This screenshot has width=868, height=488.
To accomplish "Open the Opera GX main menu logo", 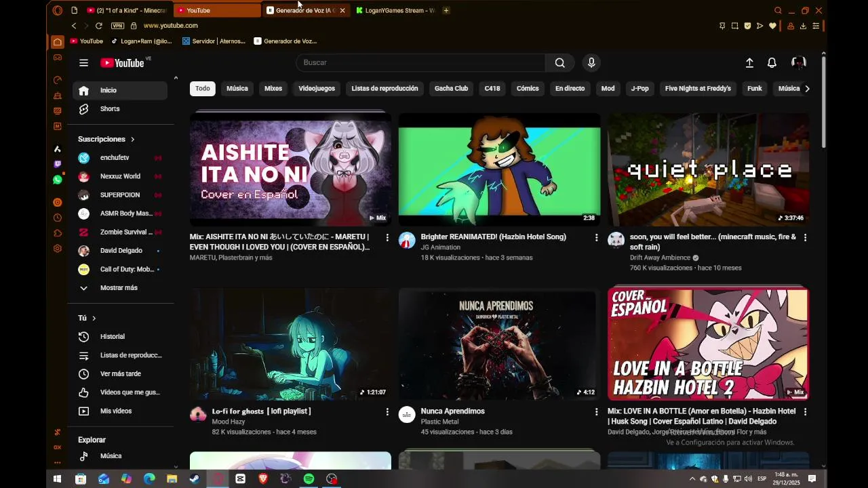I will tap(57, 10).
